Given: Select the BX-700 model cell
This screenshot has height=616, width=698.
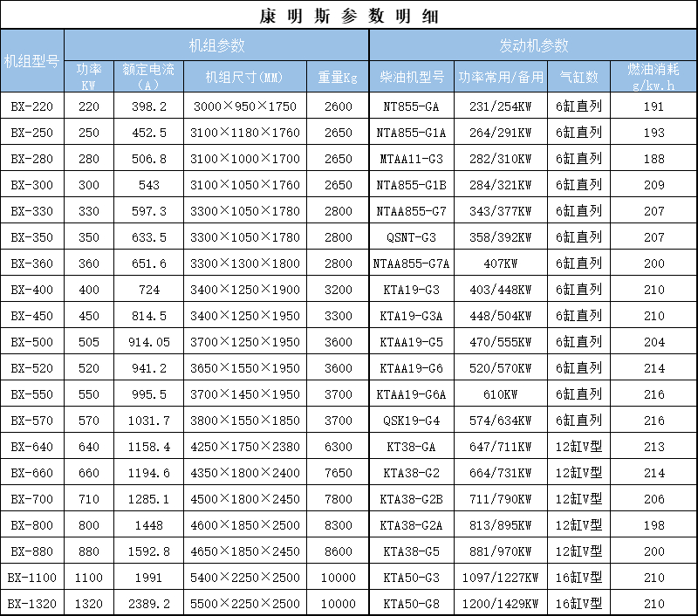Looking at the screenshot, I should tap(32, 499).
